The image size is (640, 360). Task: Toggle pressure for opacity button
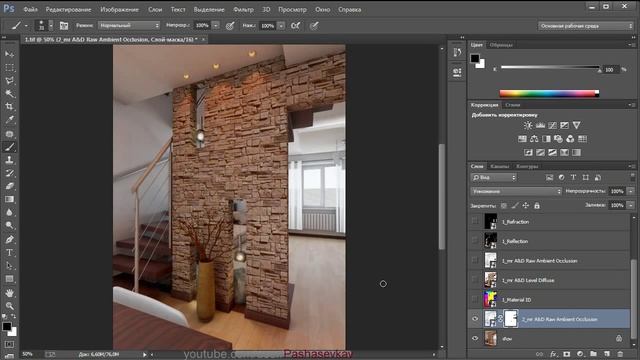230,26
